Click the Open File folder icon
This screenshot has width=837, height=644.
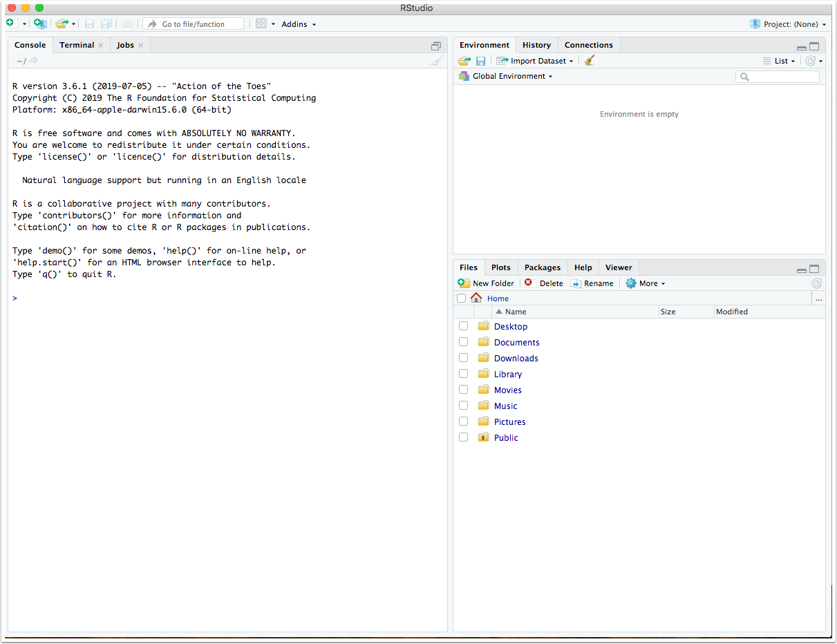(62, 24)
